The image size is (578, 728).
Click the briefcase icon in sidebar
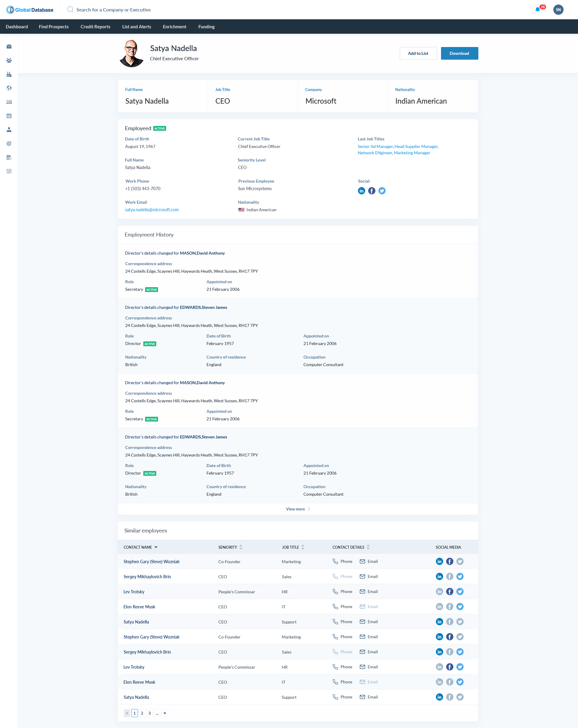[x=9, y=47]
